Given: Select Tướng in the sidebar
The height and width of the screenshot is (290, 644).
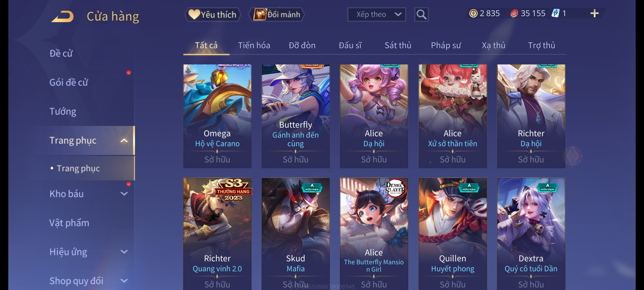Looking at the screenshot, I should click(x=63, y=111).
